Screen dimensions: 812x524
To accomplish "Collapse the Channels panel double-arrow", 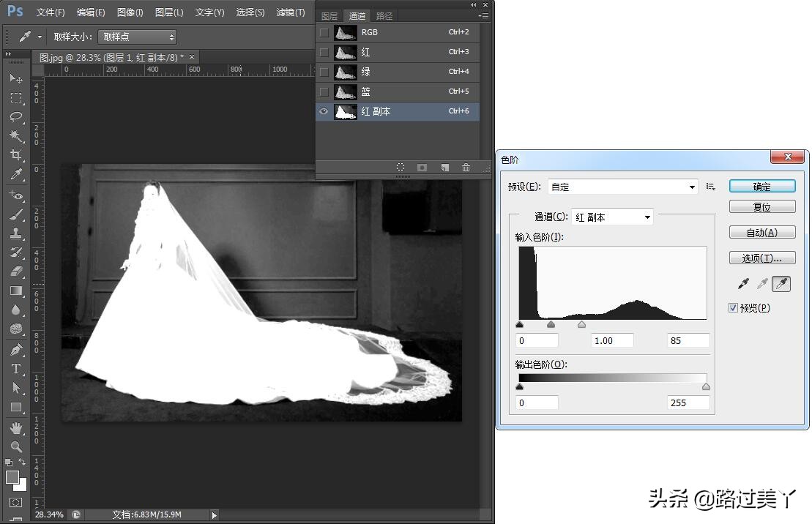I will click(473, 4).
